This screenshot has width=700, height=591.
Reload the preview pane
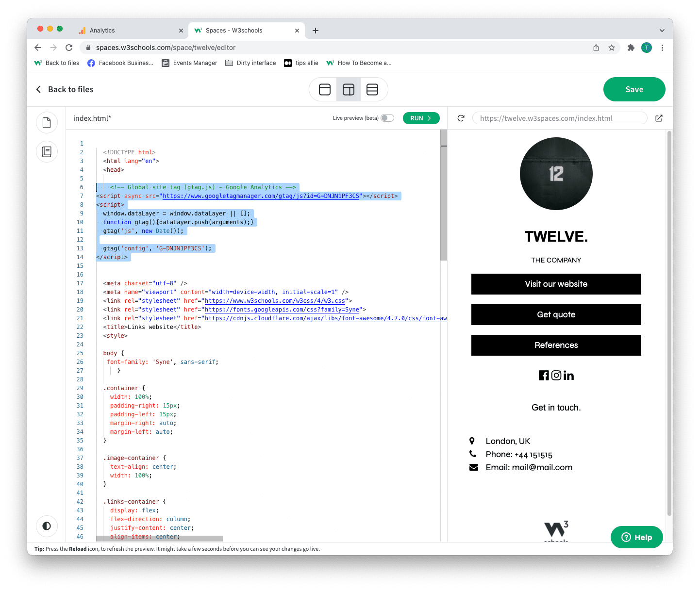tap(461, 118)
